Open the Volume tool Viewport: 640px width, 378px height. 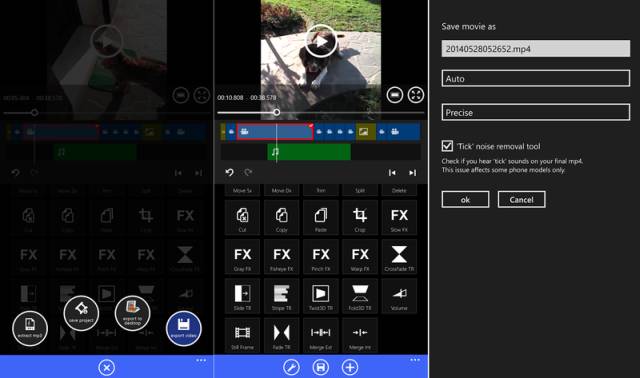point(399,296)
